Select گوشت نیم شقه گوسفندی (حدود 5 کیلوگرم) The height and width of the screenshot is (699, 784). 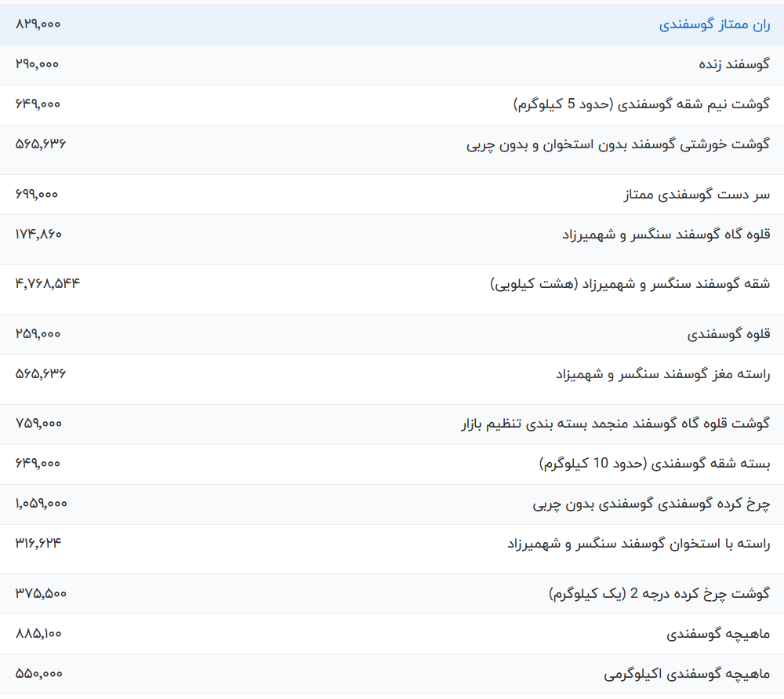pos(641,104)
